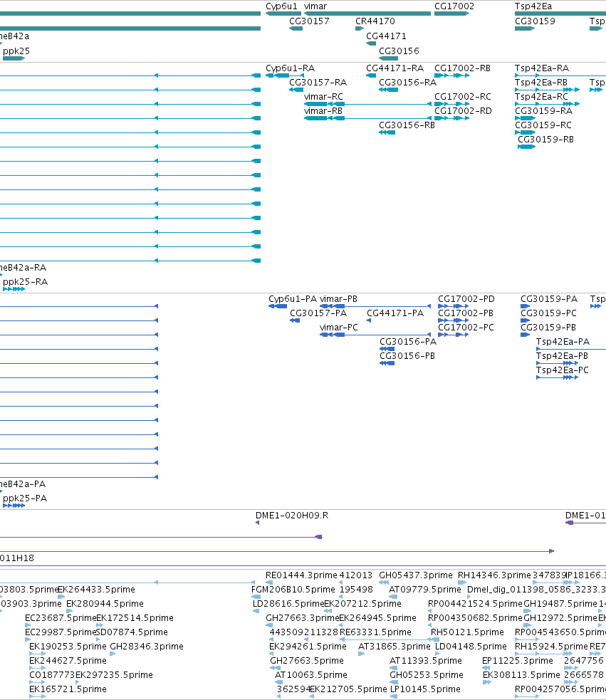Click protein Tsp42Ea-PC label

[x=563, y=370]
